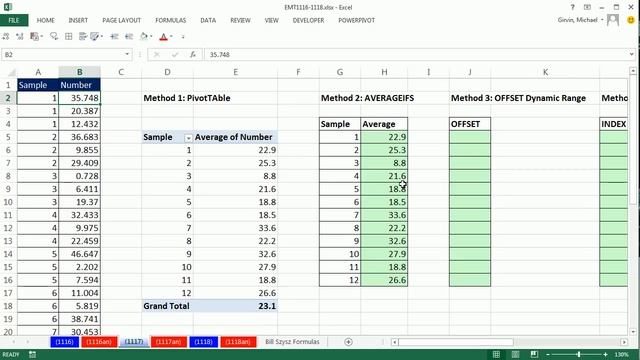Apply the fill color paint bucket

click(x=144, y=37)
